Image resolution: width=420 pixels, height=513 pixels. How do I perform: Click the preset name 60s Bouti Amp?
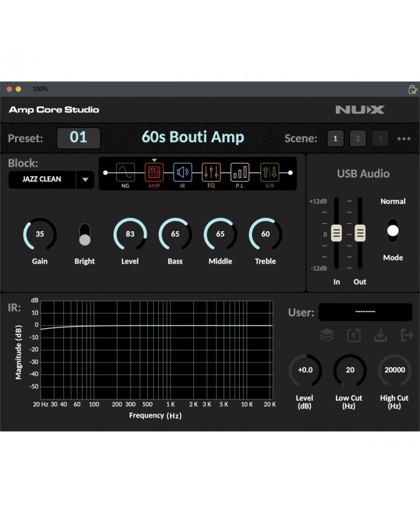193,138
